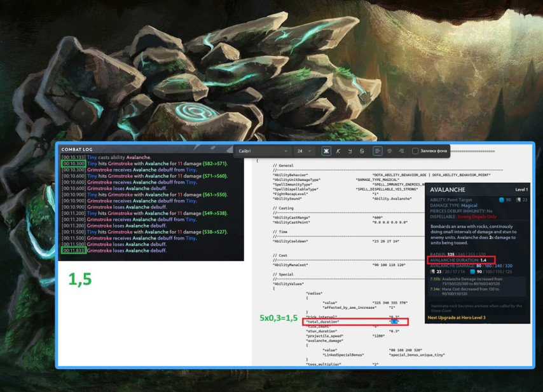Click the 5x0,3=1,5 text annotation
543x392 pixels.
(x=278, y=317)
